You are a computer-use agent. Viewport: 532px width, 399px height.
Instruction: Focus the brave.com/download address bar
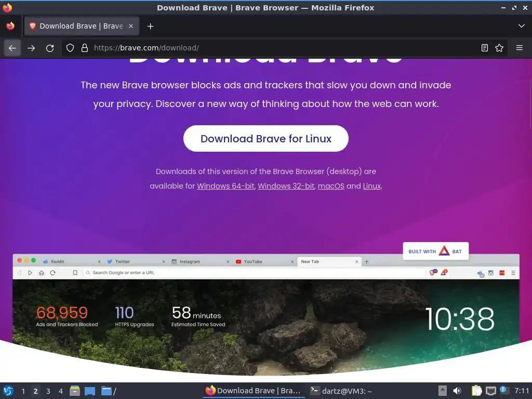(285, 48)
